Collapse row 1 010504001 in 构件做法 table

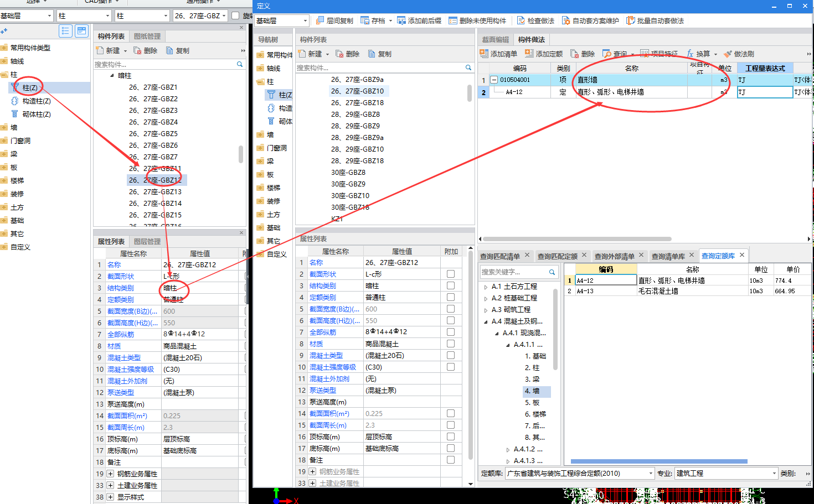(x=494, y=80)
